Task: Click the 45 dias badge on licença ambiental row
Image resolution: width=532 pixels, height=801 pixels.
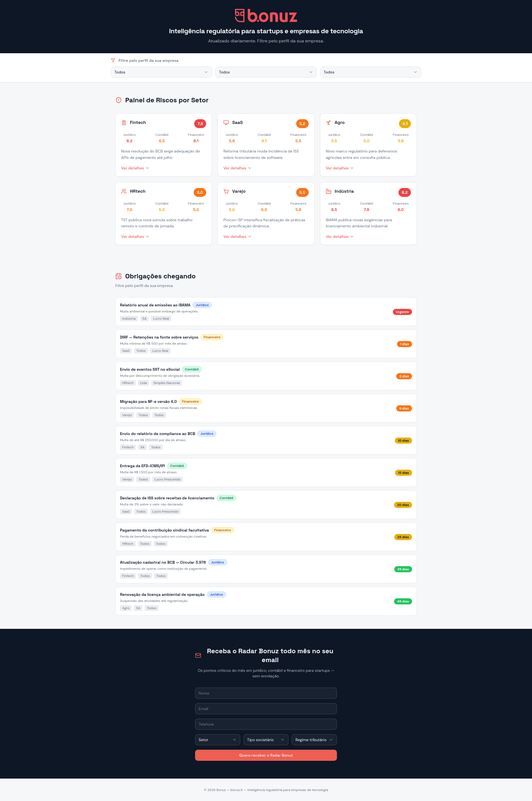Action: (403, 601)
